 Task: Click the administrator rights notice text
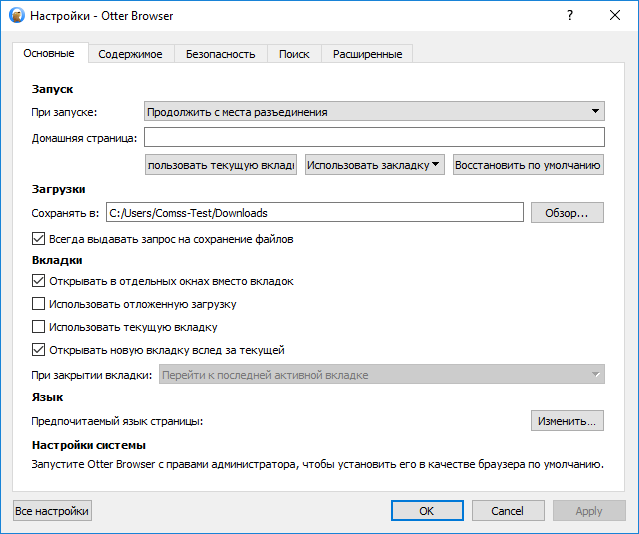coord(317,464)
